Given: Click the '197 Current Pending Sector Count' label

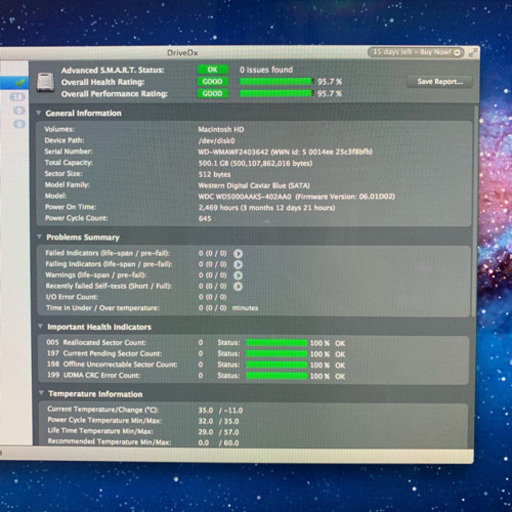Looking at the screenshot, I should 104,353.
